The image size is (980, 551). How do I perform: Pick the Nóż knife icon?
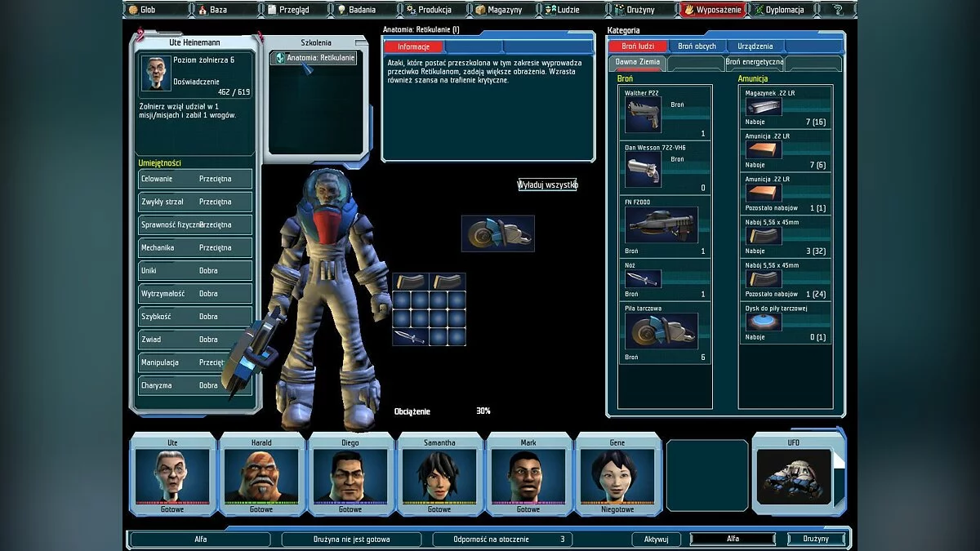tap(643, 278)
